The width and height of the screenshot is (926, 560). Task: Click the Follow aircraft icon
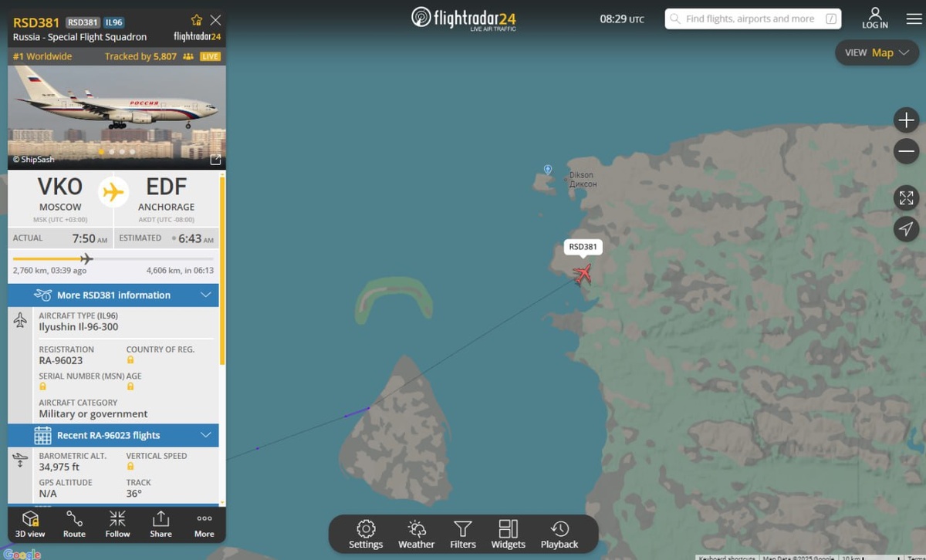point(117,524)
